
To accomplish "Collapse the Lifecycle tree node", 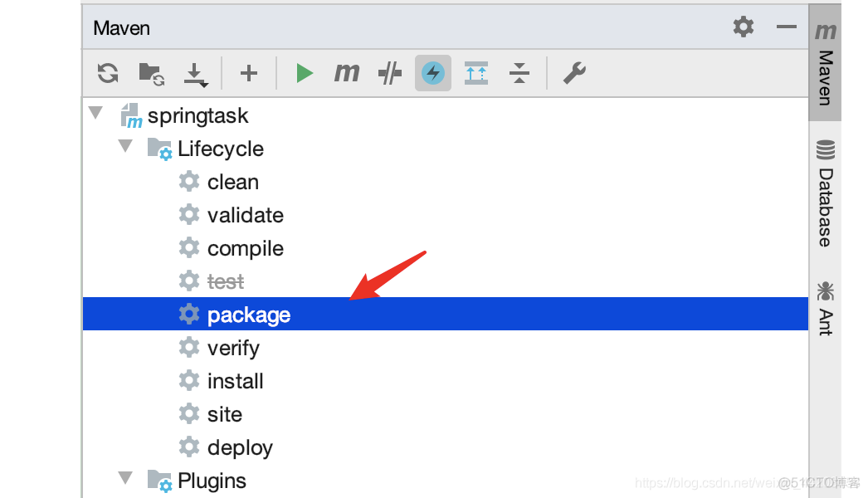I will [x=125, y=146].
